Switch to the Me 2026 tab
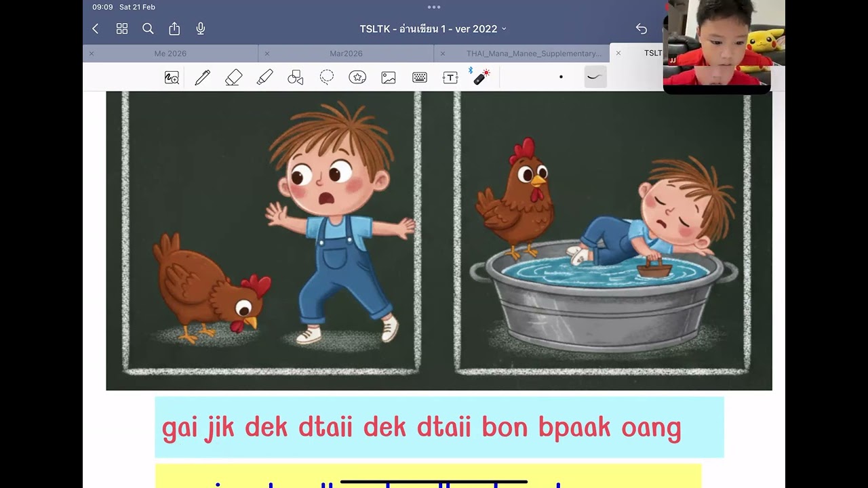This screenshot has width=868, height=488. click(x=170, y=53)
